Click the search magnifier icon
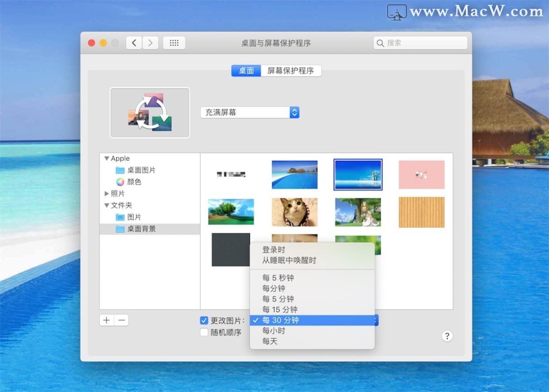 click(381, 43)
